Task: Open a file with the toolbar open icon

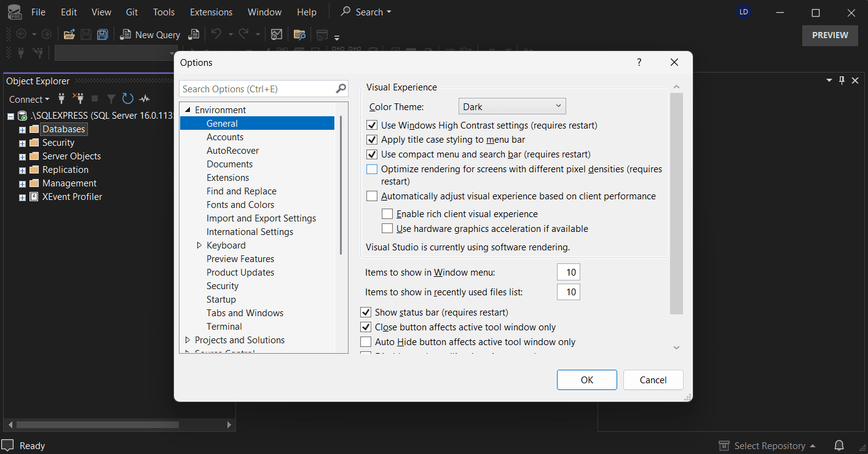Action: coord(69,34)
